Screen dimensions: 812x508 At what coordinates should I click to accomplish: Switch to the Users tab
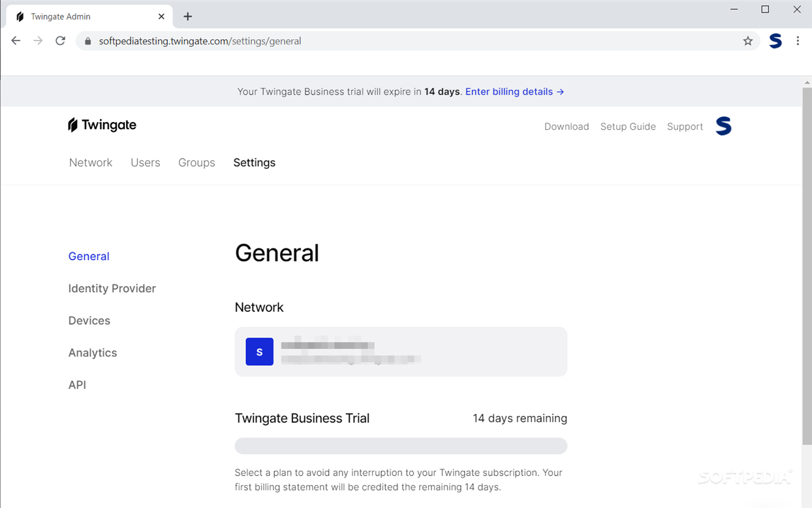[x=145, y=162]
